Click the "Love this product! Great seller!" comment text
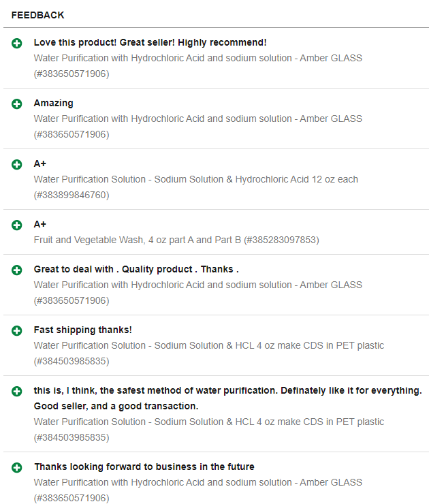This screenshot has width=429, height=504. click(x=150, y=42)
